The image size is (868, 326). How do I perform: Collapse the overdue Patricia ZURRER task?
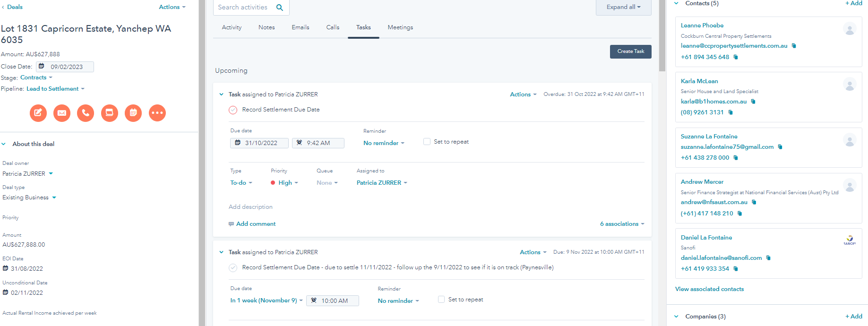pyautogui.click(x=221, y=94)
